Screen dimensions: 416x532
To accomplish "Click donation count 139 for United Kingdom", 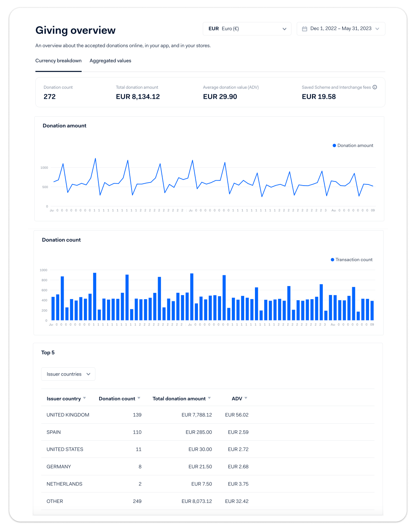I will point(137,415).
